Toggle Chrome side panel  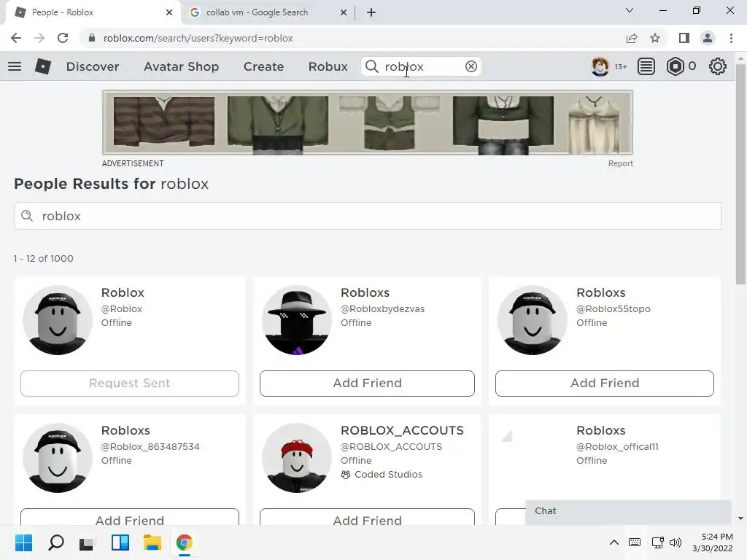coord(684,38)
